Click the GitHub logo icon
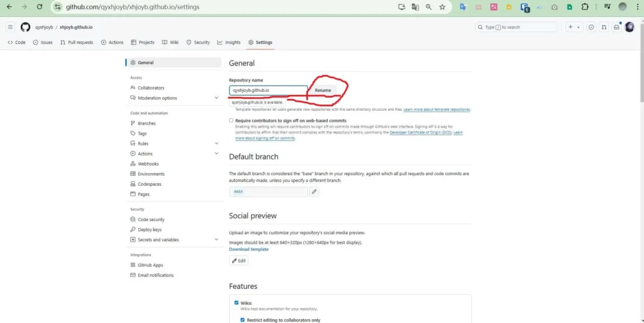644x323 pixels. (x=25, y=27)
